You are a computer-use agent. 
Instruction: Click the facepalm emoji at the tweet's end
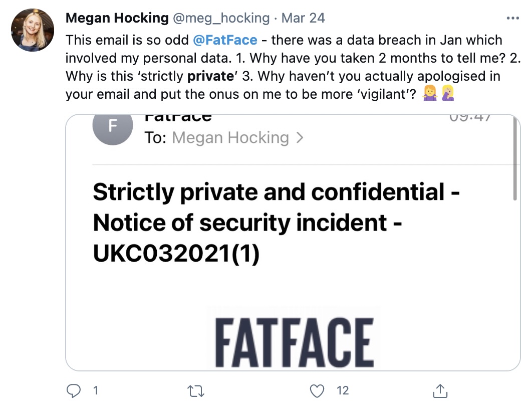tap(447, 93)
